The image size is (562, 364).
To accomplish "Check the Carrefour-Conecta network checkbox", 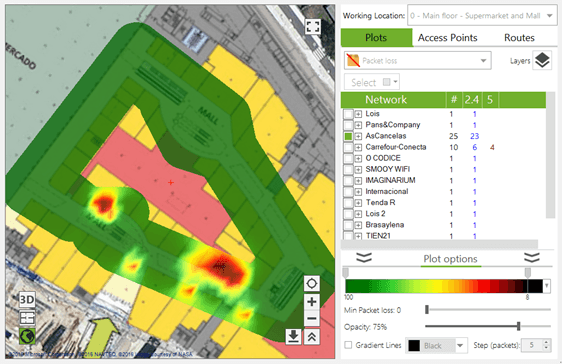I will pyautogui.click(x=348, y=147).
